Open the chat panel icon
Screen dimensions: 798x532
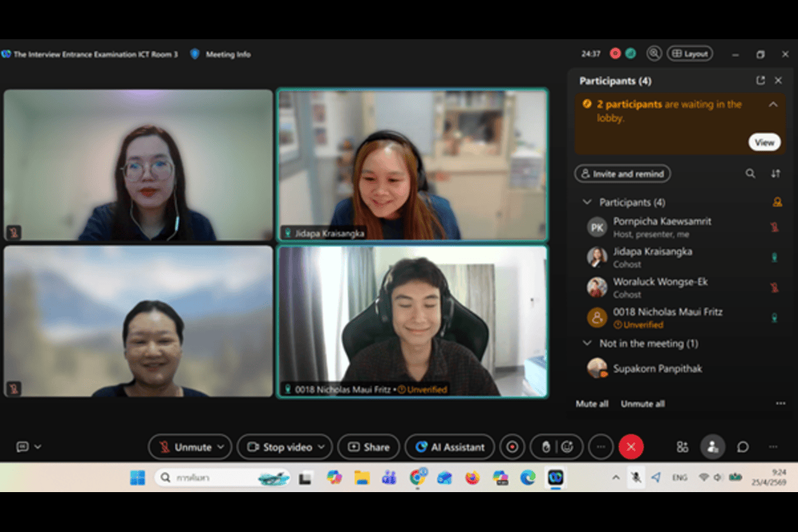(743, 447)
